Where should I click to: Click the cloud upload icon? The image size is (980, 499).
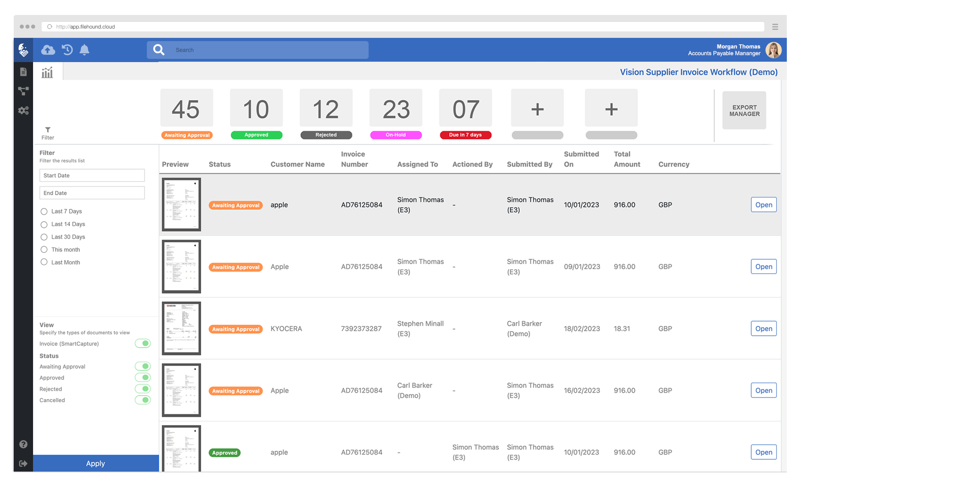pos(48,50)
